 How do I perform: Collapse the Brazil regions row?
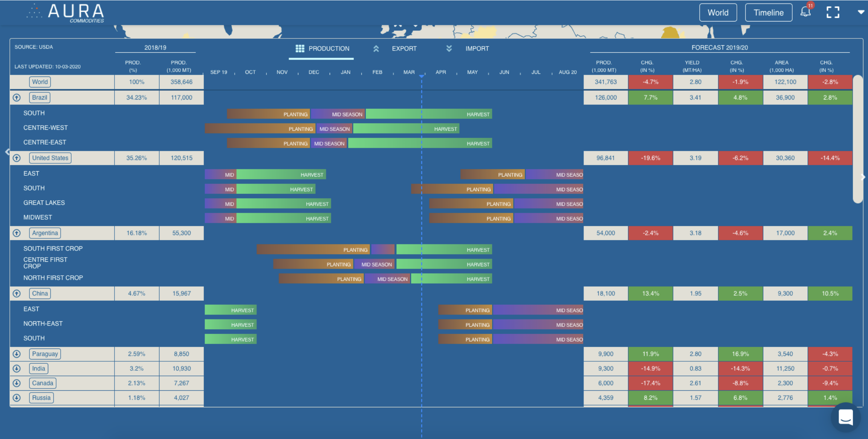[x=17, y=98]
